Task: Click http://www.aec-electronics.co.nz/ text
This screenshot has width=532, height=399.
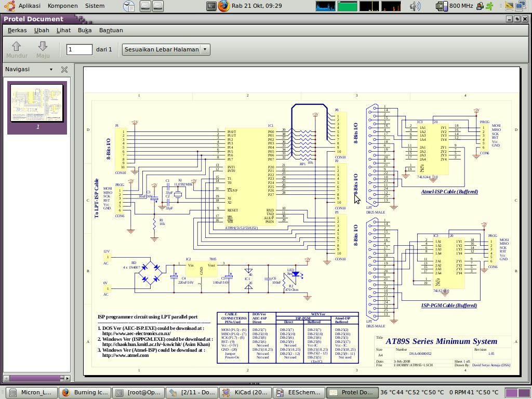Action: (x=137, y=334)
